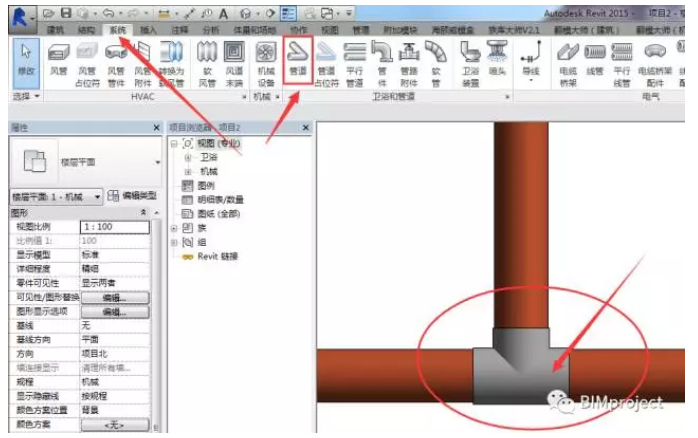
Task: Choose Parallel Pipes (平行管道) tool
Action: pyautogui.click(x=355, y=64)
